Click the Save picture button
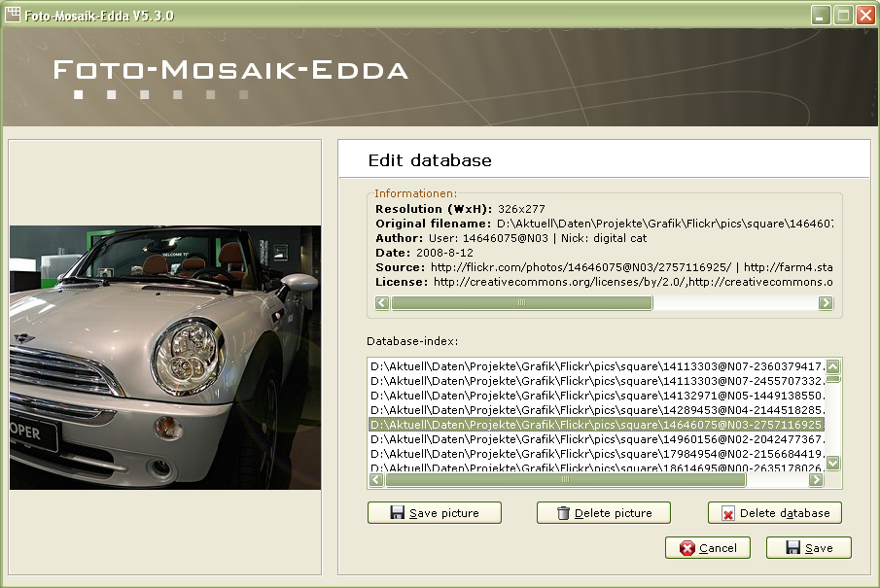The width and height of the screenshot is (880, 588). click(435, 513)
